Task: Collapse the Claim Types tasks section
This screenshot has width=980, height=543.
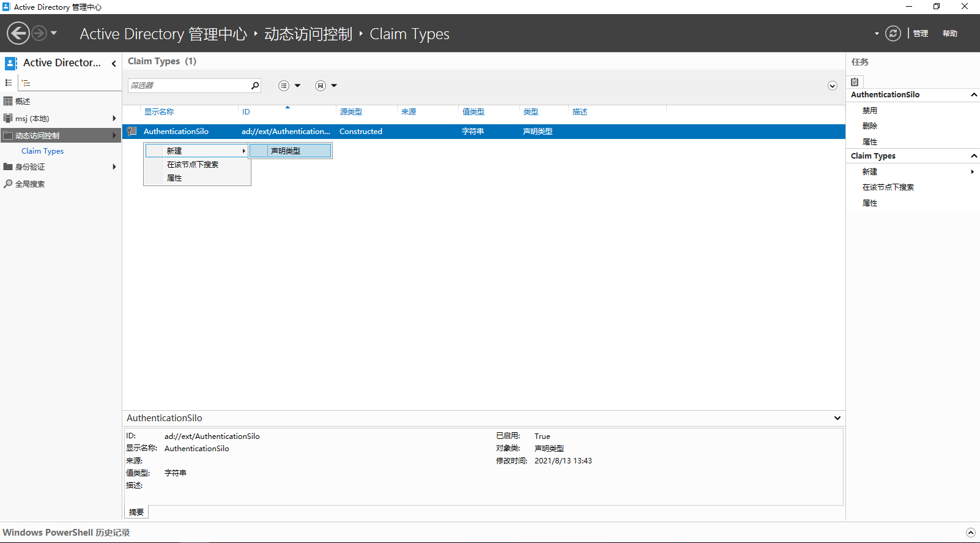Action: (974, 156)
